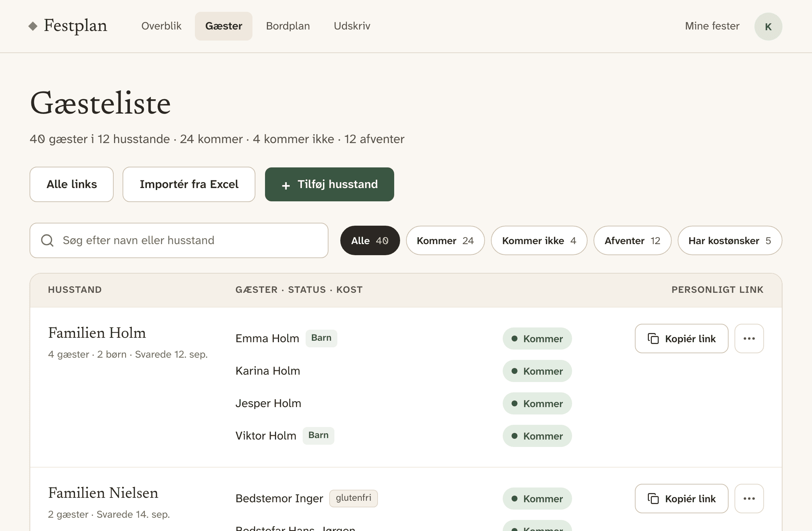The image size is (812, 531).
Task: Click the Gæsteliste page heading
Action: click(x=100, y=104)
